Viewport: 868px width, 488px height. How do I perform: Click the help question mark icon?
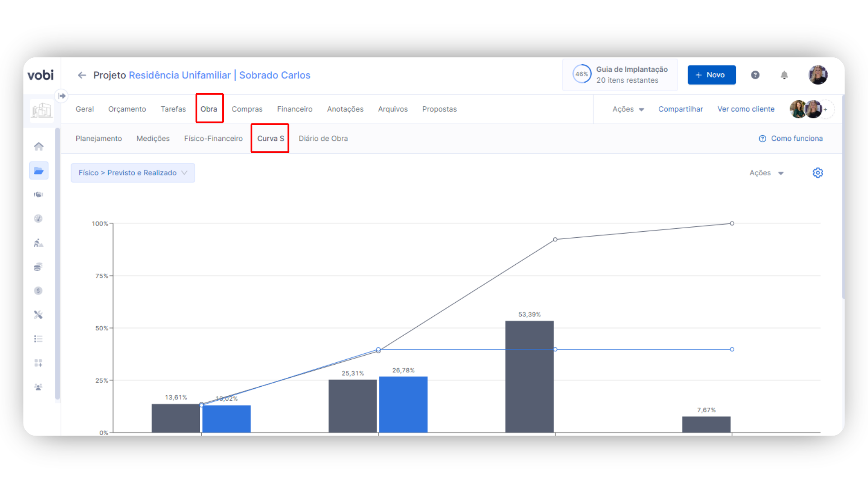click(x=755, y=75)
